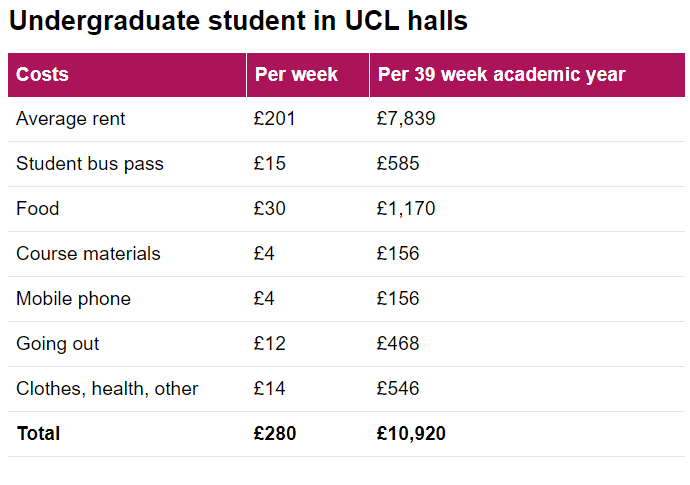Click the £1,170 yearly food cost

406,209
